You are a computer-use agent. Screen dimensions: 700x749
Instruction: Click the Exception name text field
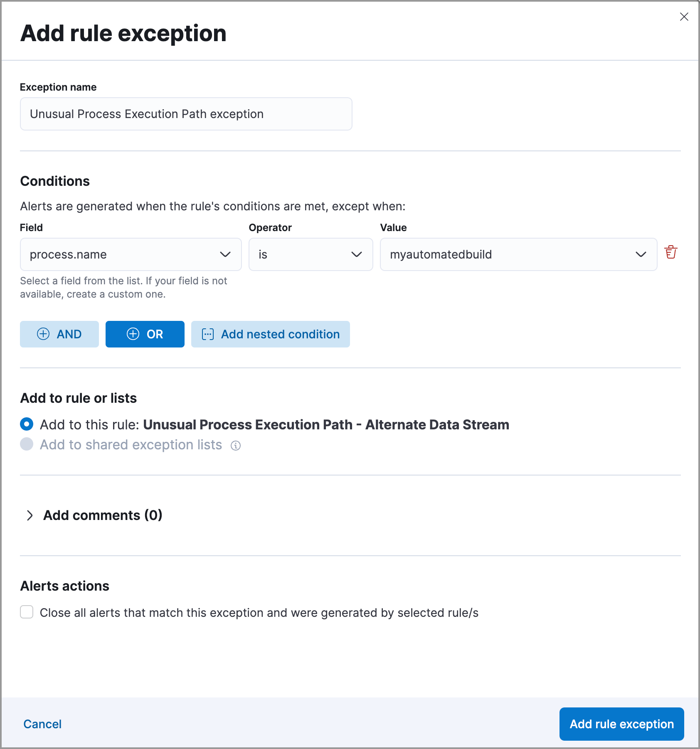pos(185,113)
